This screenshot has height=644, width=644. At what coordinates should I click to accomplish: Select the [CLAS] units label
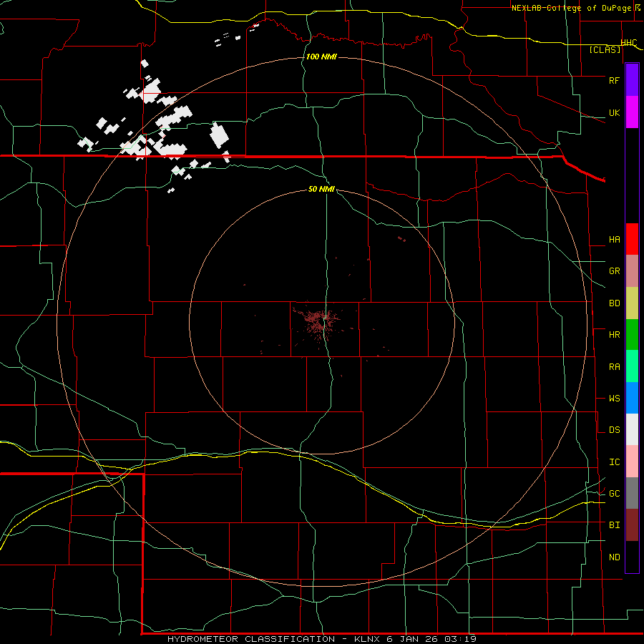point(605,49)
